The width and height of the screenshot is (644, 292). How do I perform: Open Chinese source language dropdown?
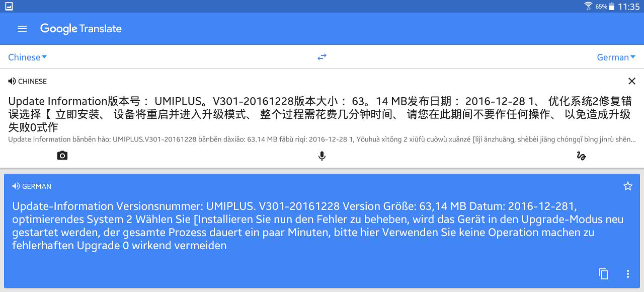point(28,57)
